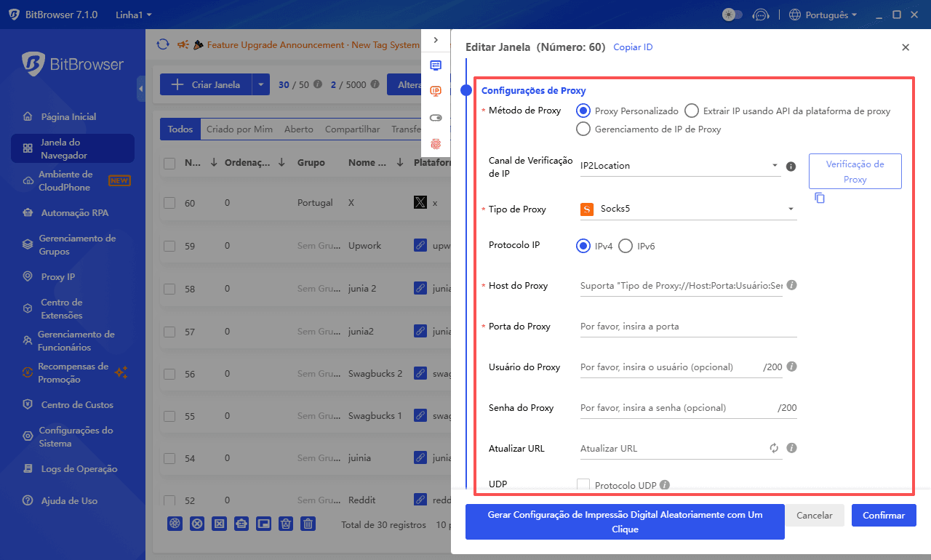Viewport: 931px width, 560px height.
Task: Click Copiar ID next to Editar Janela
Action: [632, 47]
